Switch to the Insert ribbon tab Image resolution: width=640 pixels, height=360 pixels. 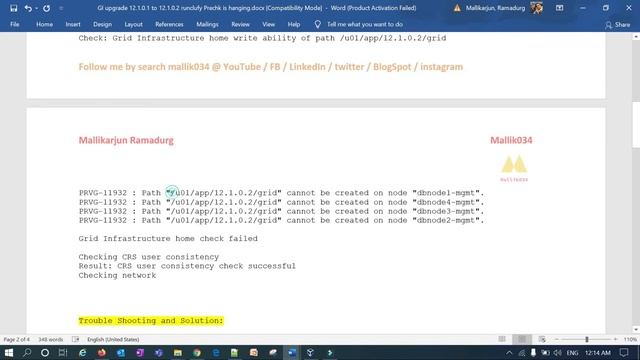click(73, 24)
